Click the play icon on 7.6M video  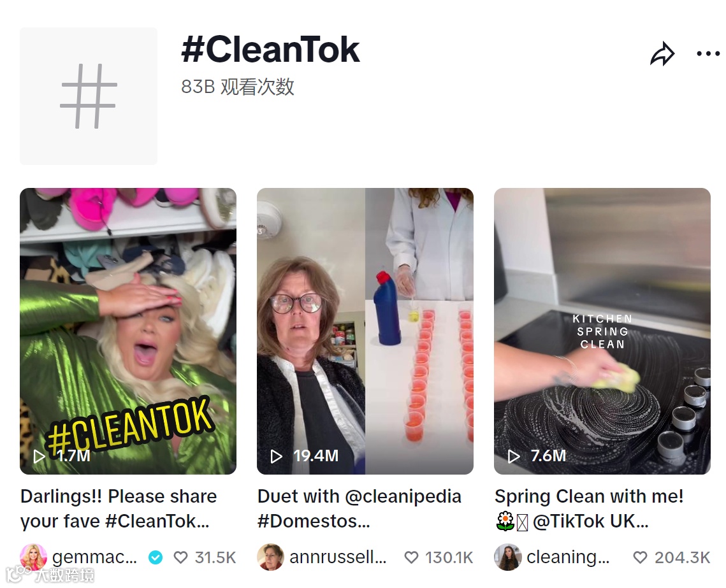point(514,456)
